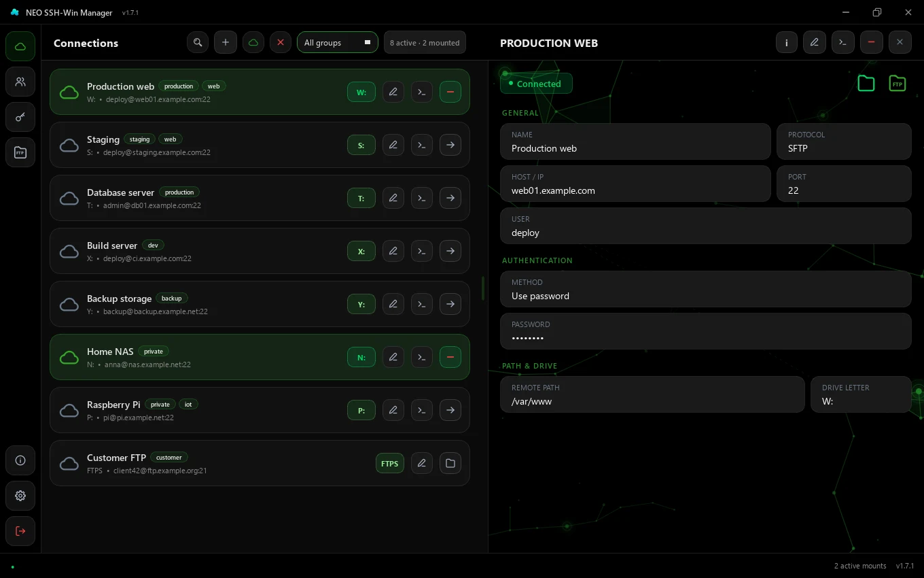Open the Connections cloud sidebar icon
The image size is (924, 578).
[20, 46]
